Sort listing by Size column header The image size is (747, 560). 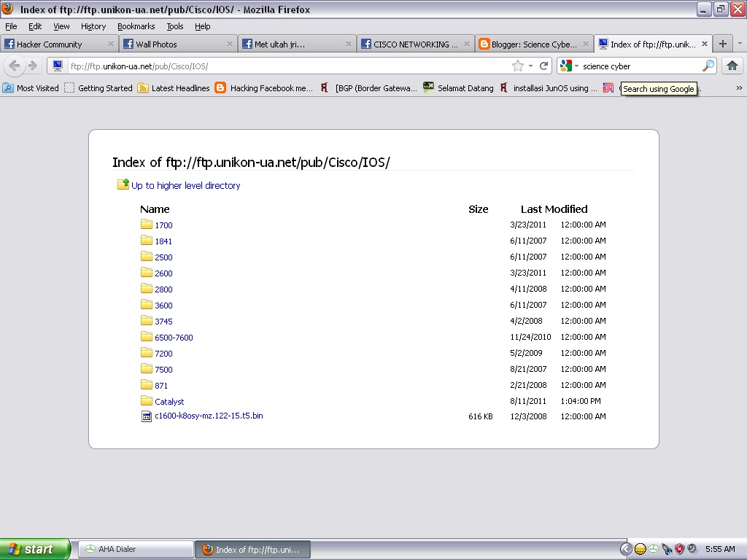coord(478,209)
